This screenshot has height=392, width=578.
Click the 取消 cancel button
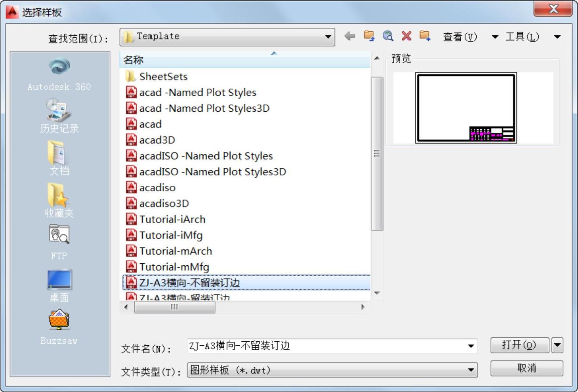click(526, 368)
